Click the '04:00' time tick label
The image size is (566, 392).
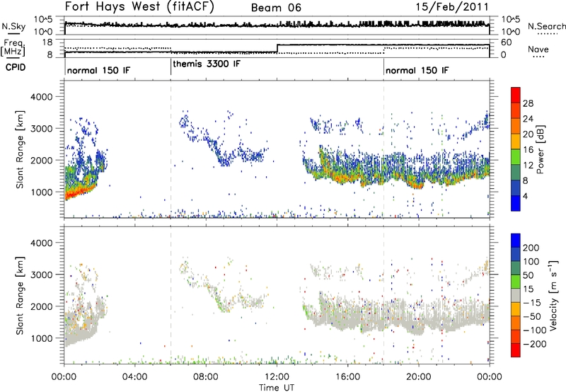point(135,377)
